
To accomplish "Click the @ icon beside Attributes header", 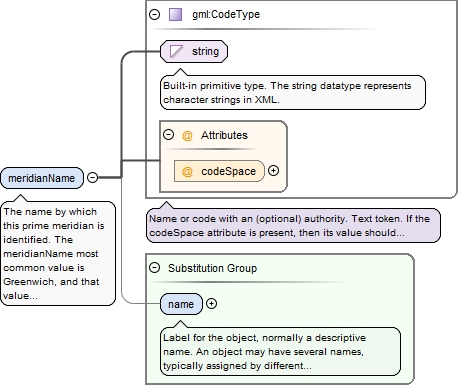I will pos(187,136).
